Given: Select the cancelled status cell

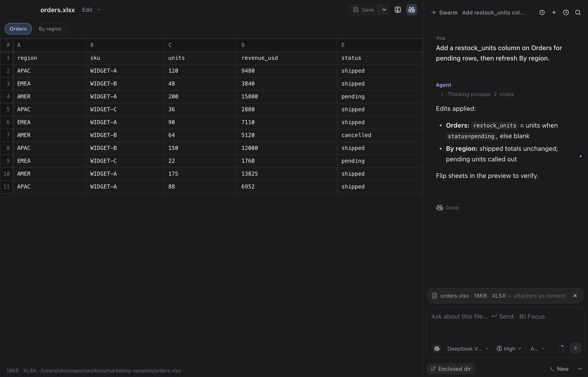Looking at the screenshot, I should [x=380, y=135].
